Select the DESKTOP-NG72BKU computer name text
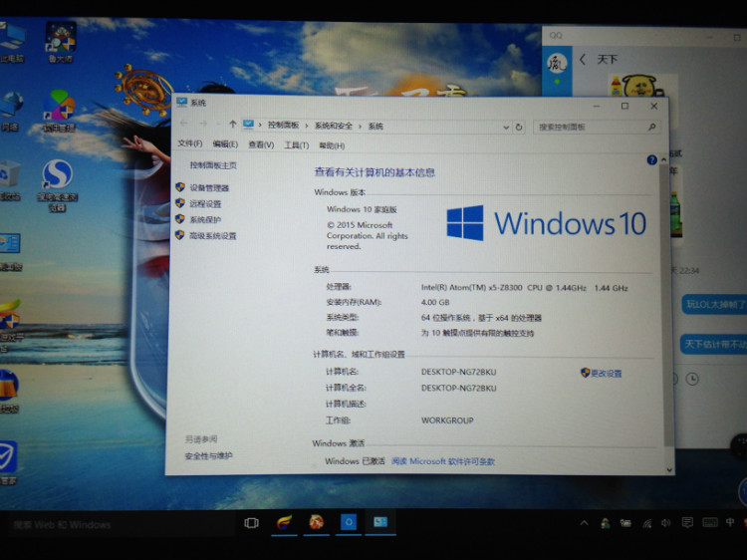Viewport: 747px width, 560px height. [x=458, y=372]
